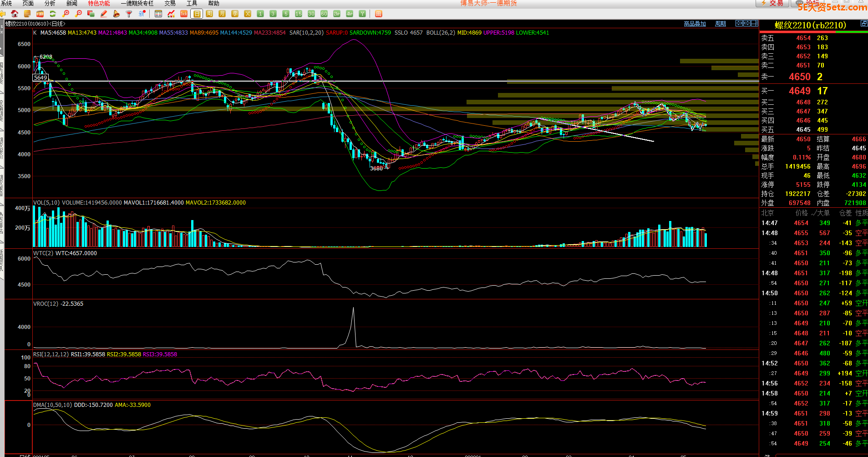Click the 大单 column header in trade list

(x=823, y=213)
